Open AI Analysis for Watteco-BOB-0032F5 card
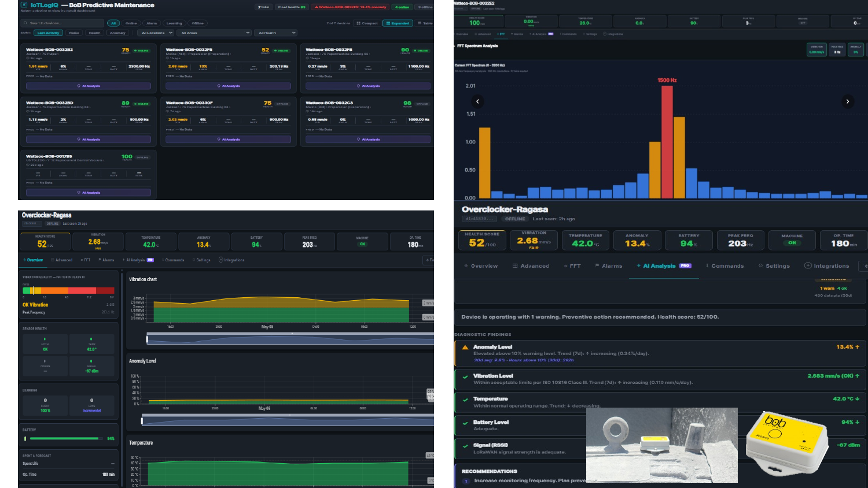 click(228, 86)
